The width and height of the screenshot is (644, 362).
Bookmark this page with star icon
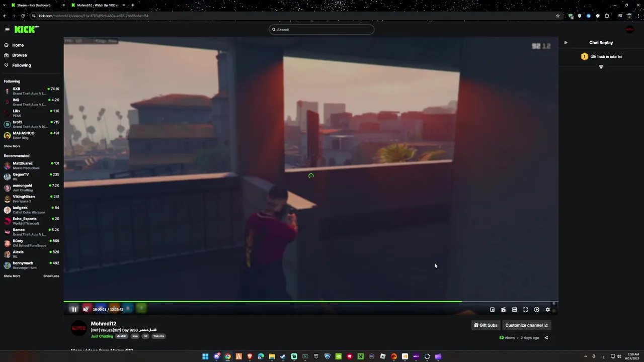pos(557,16)
